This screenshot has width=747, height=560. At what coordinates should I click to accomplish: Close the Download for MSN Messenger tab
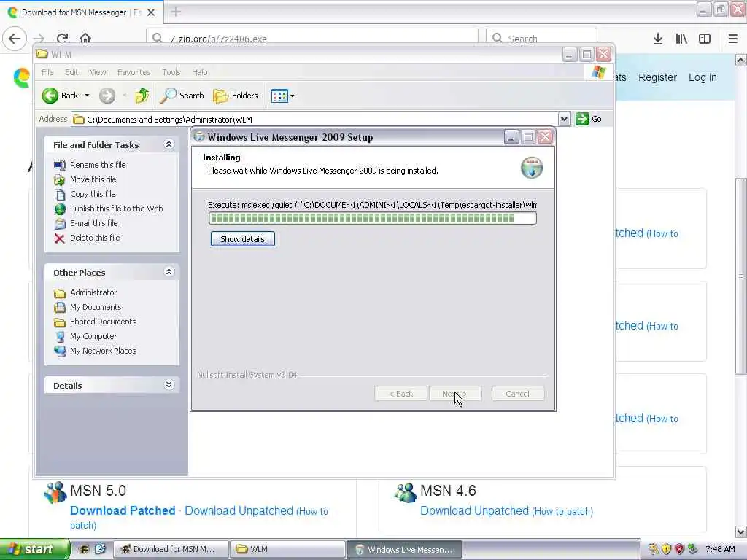(x=151, y=12)
